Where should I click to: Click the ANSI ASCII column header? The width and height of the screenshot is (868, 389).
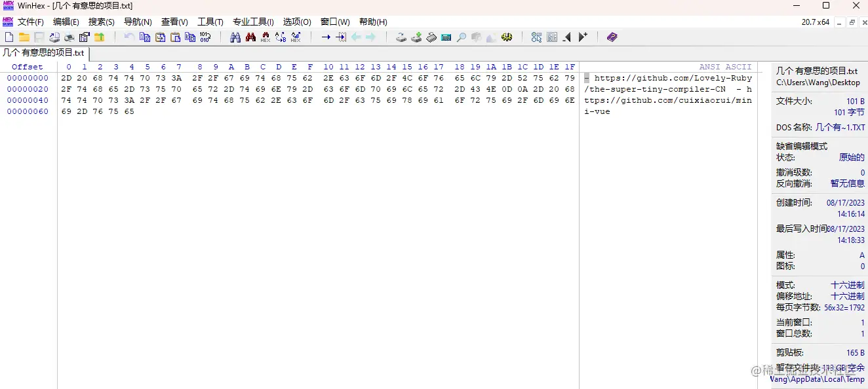(725, 67)
